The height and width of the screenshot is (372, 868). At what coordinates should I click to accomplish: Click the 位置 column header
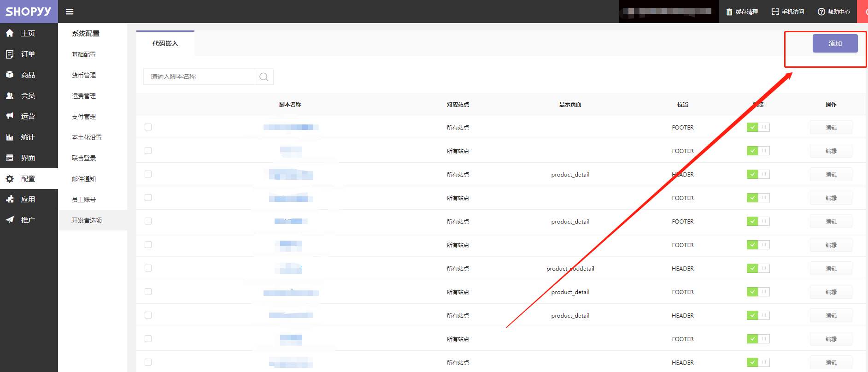tap(683, 105)
